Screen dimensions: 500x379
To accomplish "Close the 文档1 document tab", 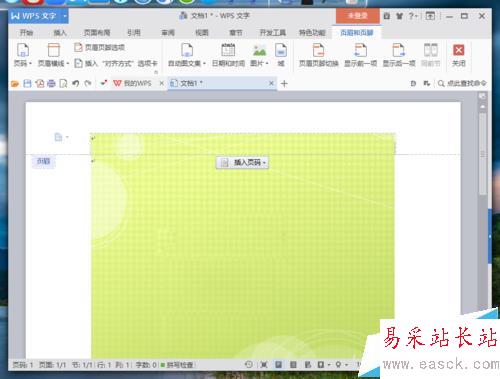I will pos(271,83).
